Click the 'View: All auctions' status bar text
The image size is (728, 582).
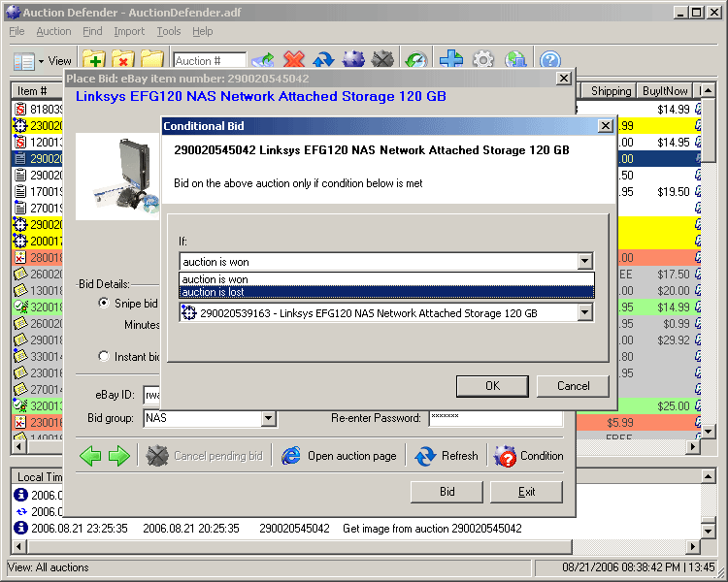(49, 567)
